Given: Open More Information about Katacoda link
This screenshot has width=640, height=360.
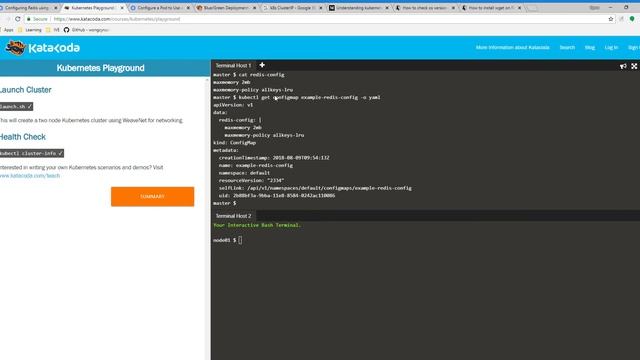Looking at the screenshot, I should coord(512,47).
